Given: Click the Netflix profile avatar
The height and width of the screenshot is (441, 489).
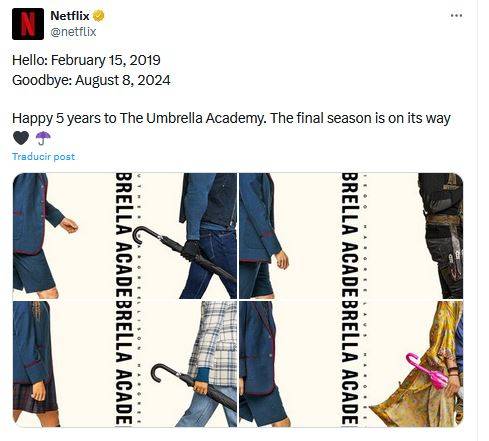Looking at the screenshot, I should (28, 24).
